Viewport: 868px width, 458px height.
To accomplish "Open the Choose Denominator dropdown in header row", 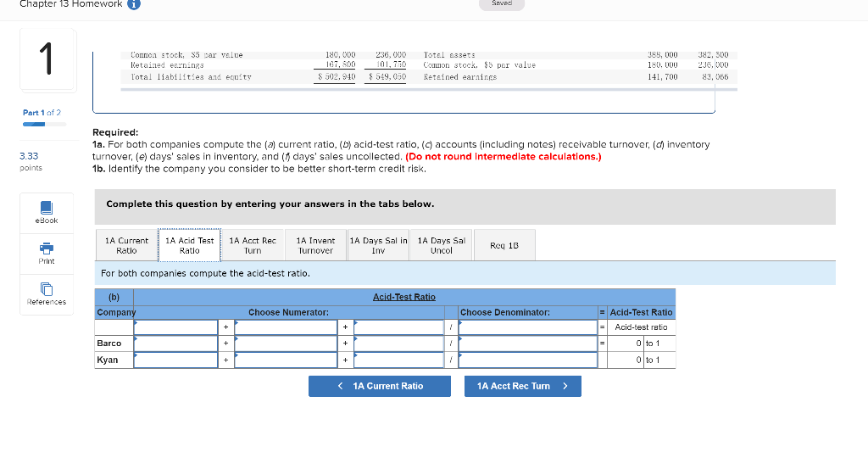I will [527, 327].
